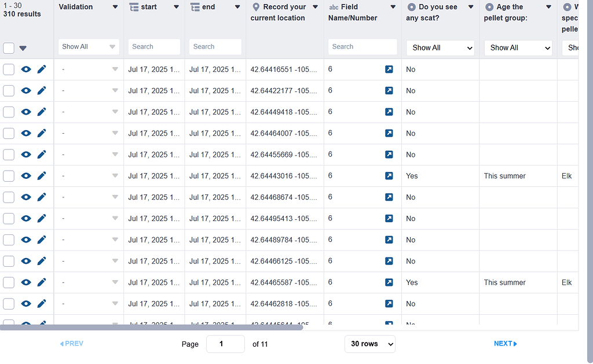Edit the first record using the pencil icon
Viewport: 593px width, 364px height.
(x=41, y=69)
